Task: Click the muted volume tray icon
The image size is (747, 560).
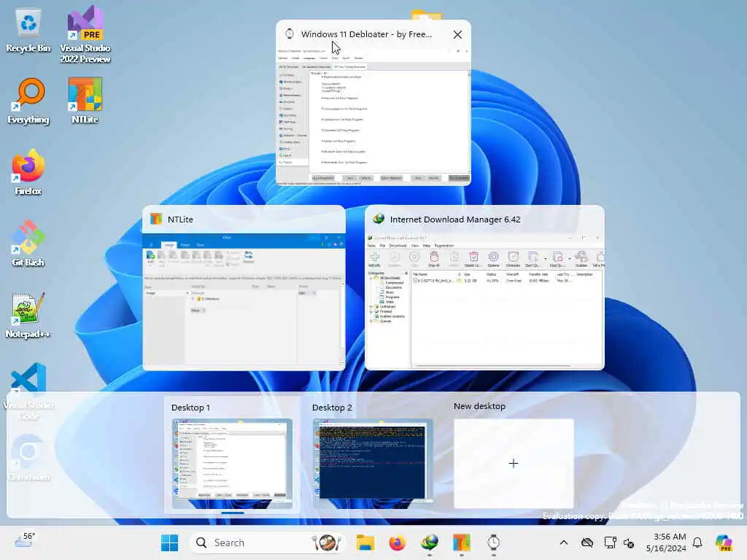Action: coord(629,542)
